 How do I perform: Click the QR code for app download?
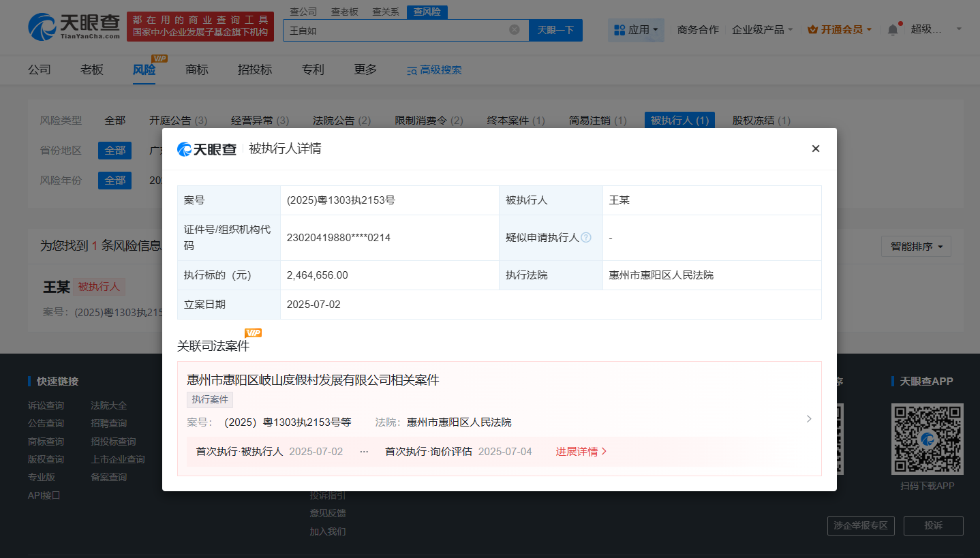[x=927, y=439]
